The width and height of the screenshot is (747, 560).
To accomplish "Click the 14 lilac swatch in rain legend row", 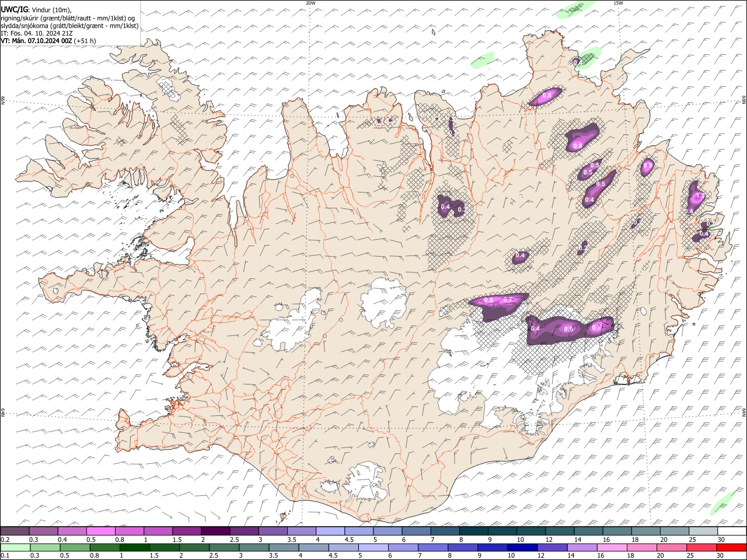I will [x=582, y=547].
